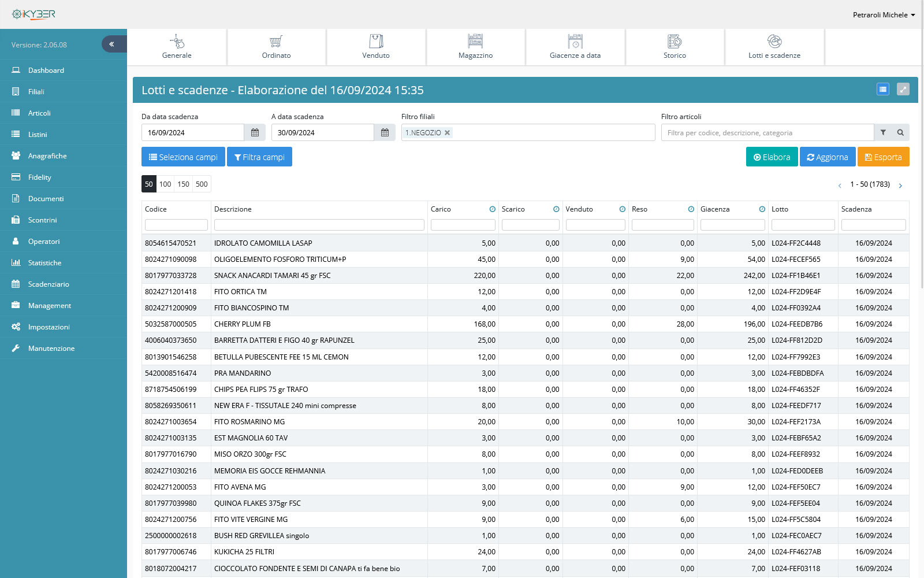Open calendar picker for Da data scadenza
The height and width of the screenshot is (578, 924).
click(255, 132)
